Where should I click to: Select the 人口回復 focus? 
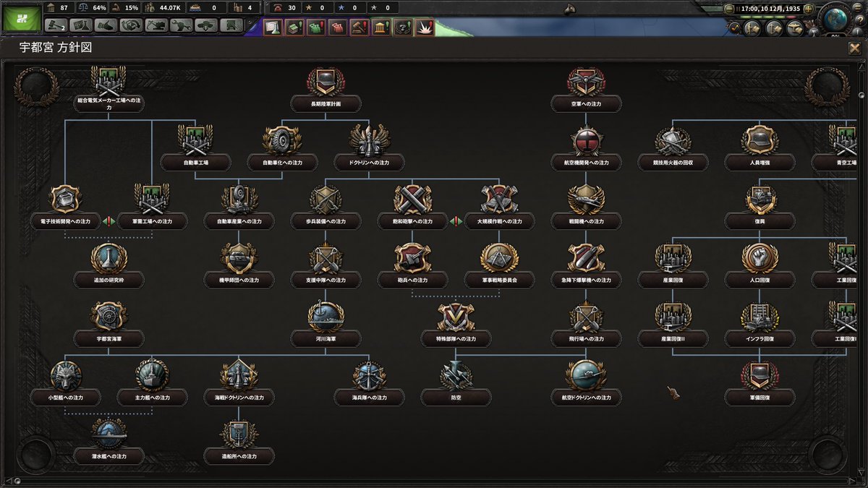tap(759, 265)
